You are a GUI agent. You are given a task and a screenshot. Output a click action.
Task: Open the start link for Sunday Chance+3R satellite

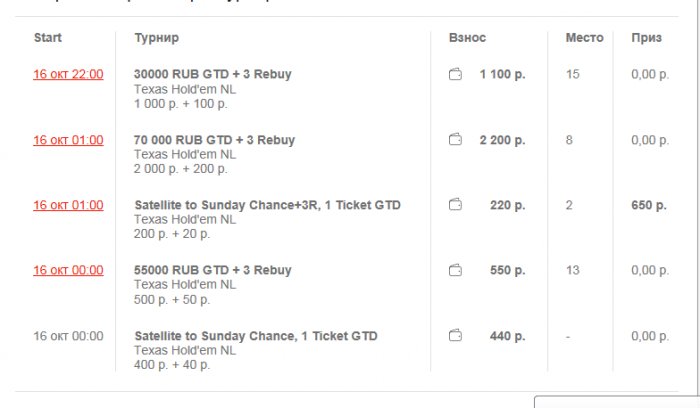click(x=68, y=205)
